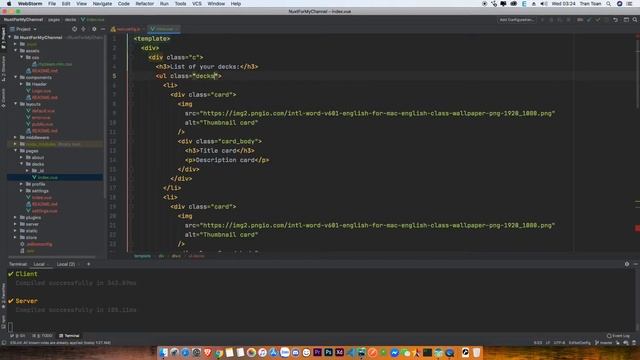Hide the Project panel with minus icon
640x360 pixels.
(x=103, y=29)
